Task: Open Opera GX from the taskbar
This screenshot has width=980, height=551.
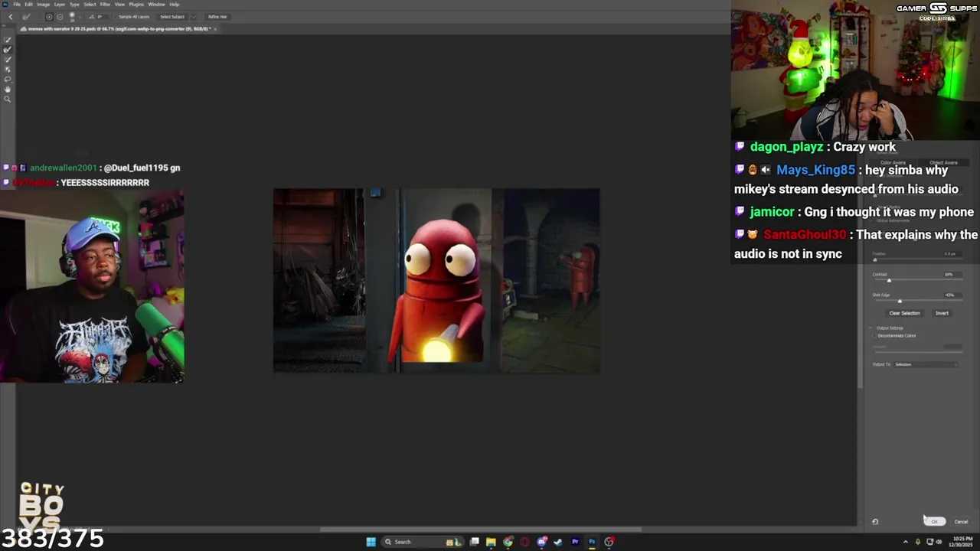Action: [524, 542]
